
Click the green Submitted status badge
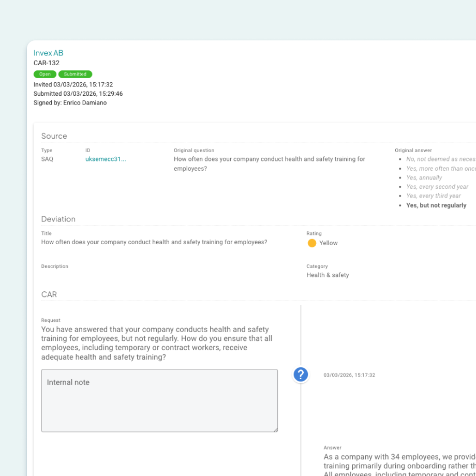[x=75, y=74]
